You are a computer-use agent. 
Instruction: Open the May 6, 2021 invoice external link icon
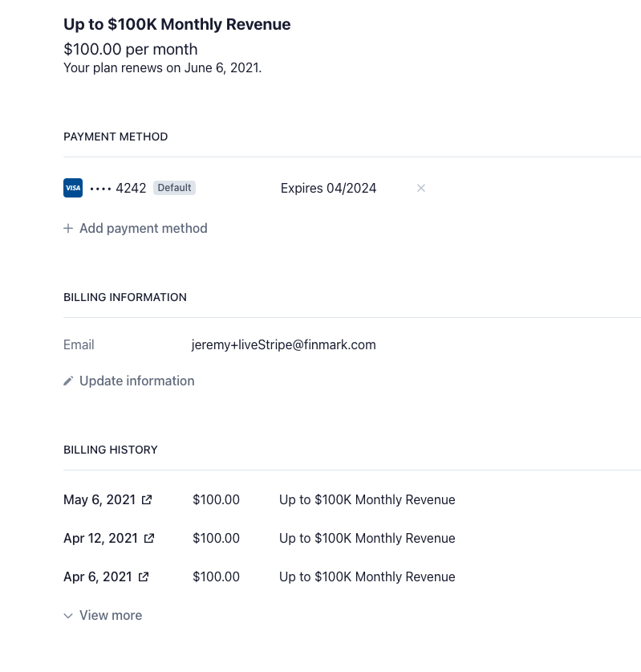click(x=147, y=500)
